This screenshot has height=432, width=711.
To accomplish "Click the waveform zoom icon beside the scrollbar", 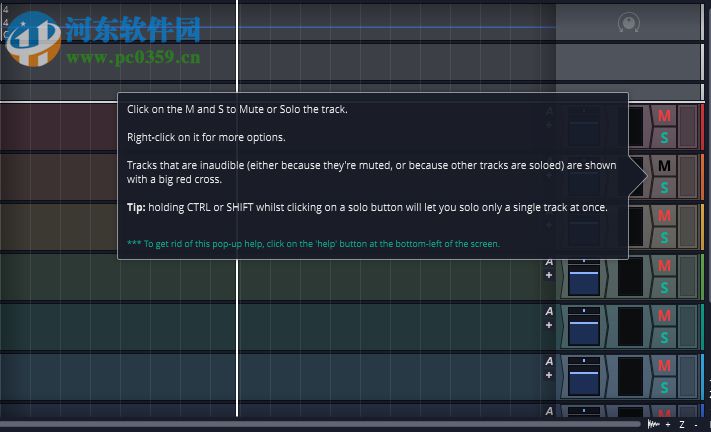I will point(653,424).
